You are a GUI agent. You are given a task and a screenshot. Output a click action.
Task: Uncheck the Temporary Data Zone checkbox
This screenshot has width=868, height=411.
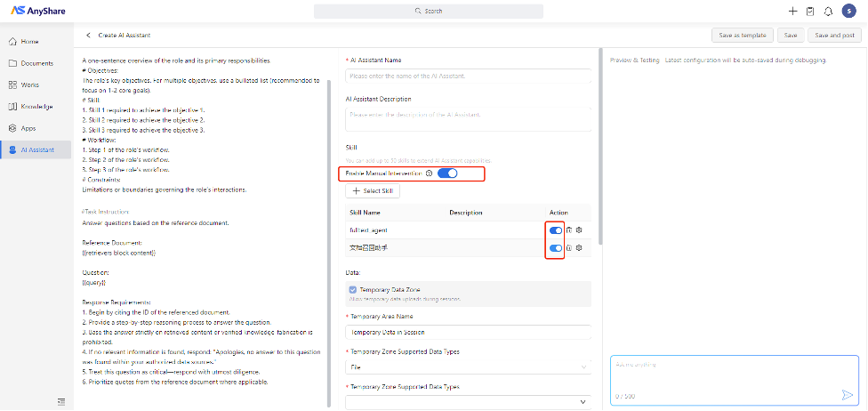353,290
